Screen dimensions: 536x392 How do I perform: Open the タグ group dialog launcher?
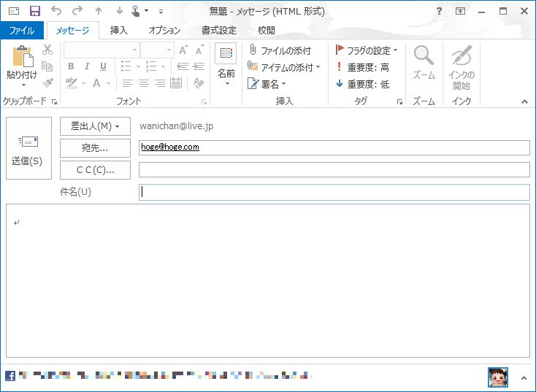coord(399,101)
